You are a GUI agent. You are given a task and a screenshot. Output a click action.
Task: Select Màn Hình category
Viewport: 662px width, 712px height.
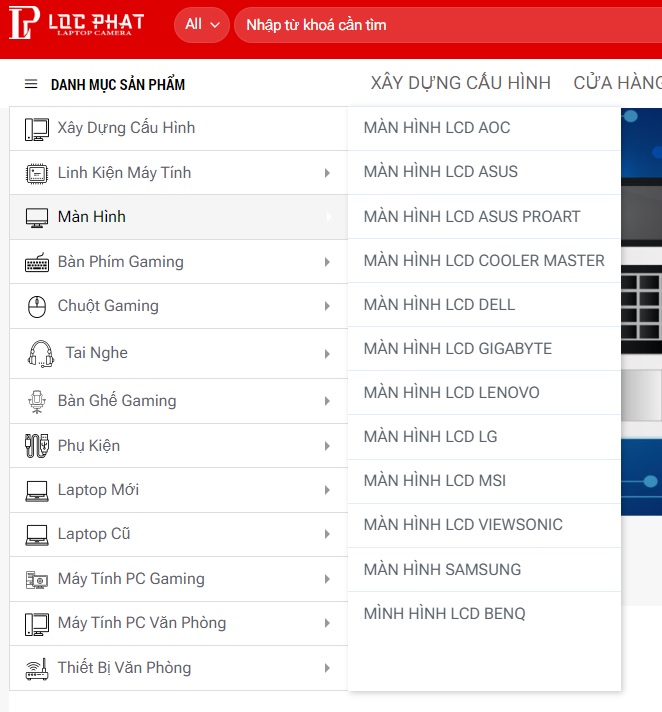coord(178,217)
